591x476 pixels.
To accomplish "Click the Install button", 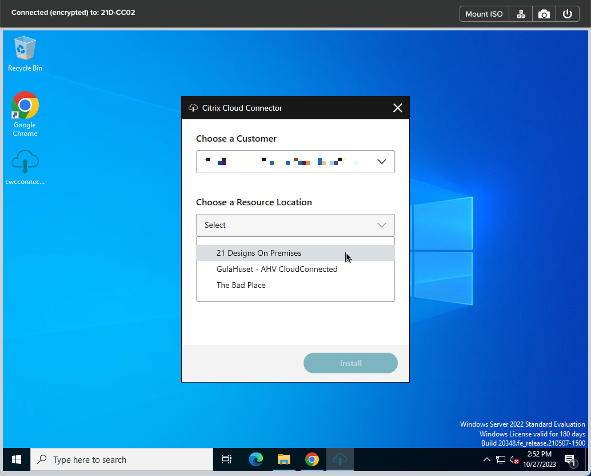I will coord(351,363).
